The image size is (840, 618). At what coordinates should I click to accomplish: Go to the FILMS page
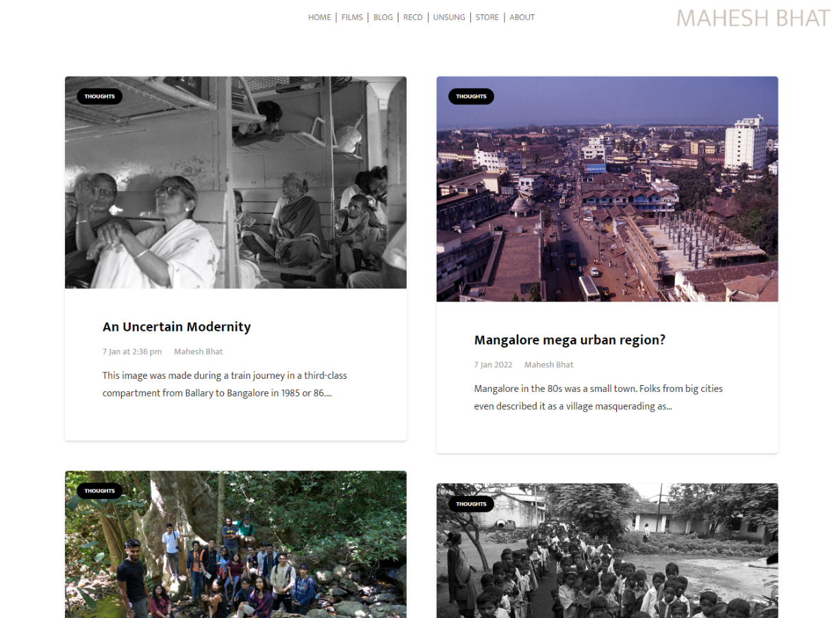click(x=352, y=17)
